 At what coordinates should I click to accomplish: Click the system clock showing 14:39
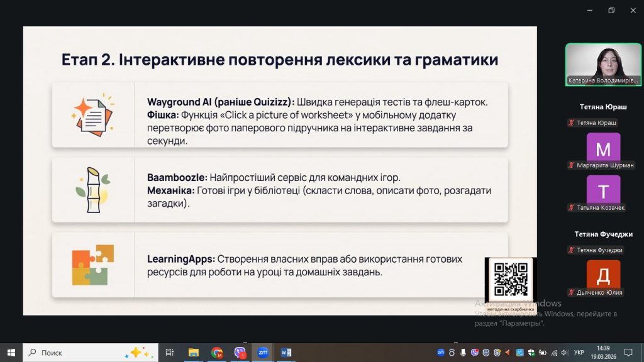(x=603, y=352)
